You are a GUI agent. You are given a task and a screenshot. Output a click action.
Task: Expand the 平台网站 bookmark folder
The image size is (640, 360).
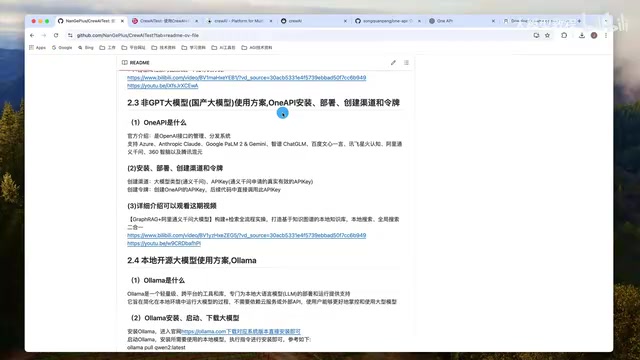click(x=133, y=48)
